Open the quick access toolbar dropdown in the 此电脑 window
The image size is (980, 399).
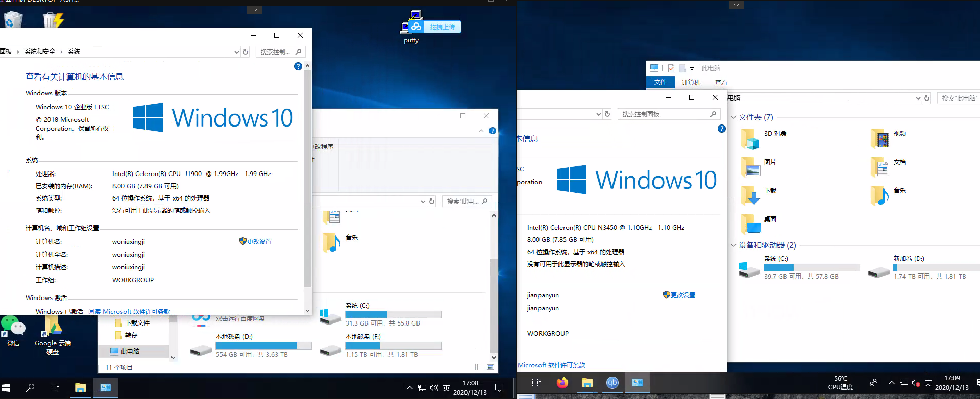(692, 68)
